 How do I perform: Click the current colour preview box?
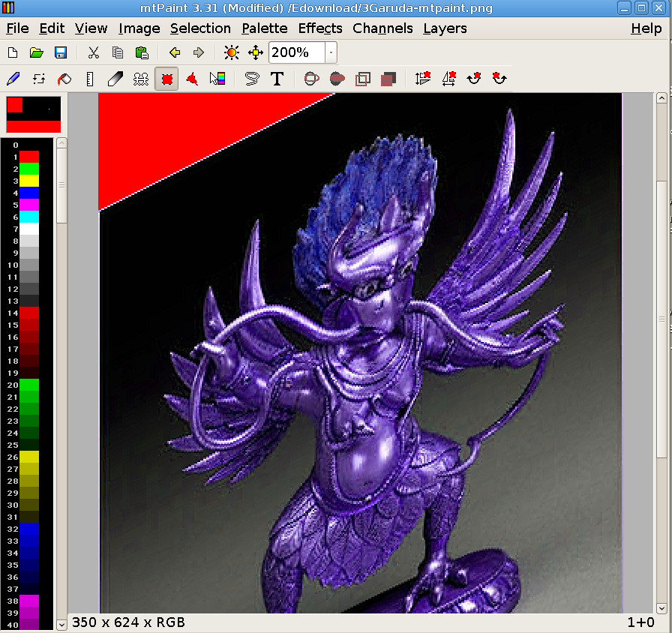pyautogui.click(x=34, y=115)
